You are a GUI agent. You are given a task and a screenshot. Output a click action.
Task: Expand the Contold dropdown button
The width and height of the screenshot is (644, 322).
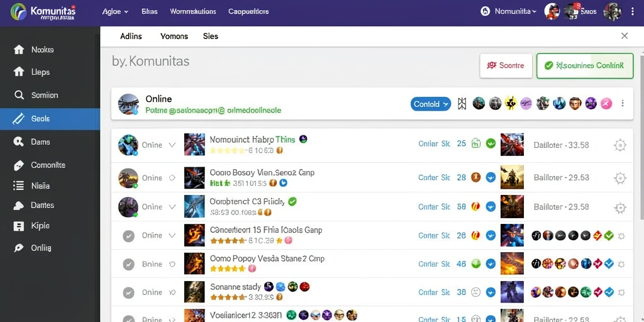click(430, 104)
